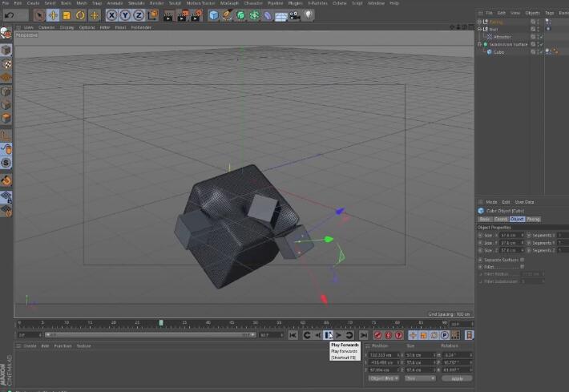Open viewport Display menu
569x392 pixels.
[67, 27]
